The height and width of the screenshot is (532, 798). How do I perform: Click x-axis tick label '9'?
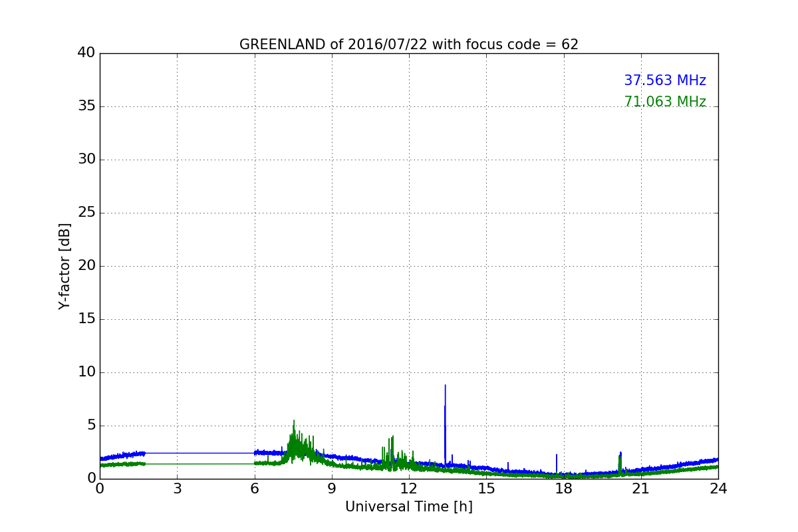(332, 489)
